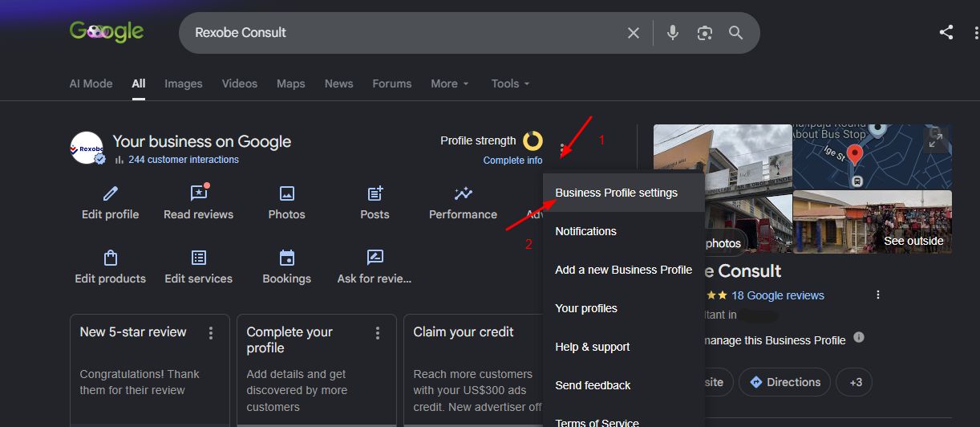Click the +3 more actions button
The width and height of the screenshot is (980, 427).
[x=856, y=382]
